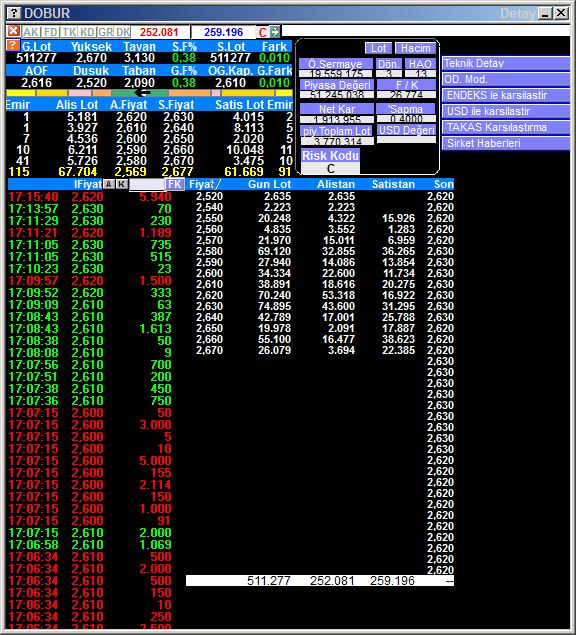Image resolution: width=576 pixels, height=635 pixels.
Task: Toggle the small A filter button
Action: [109, 184]
